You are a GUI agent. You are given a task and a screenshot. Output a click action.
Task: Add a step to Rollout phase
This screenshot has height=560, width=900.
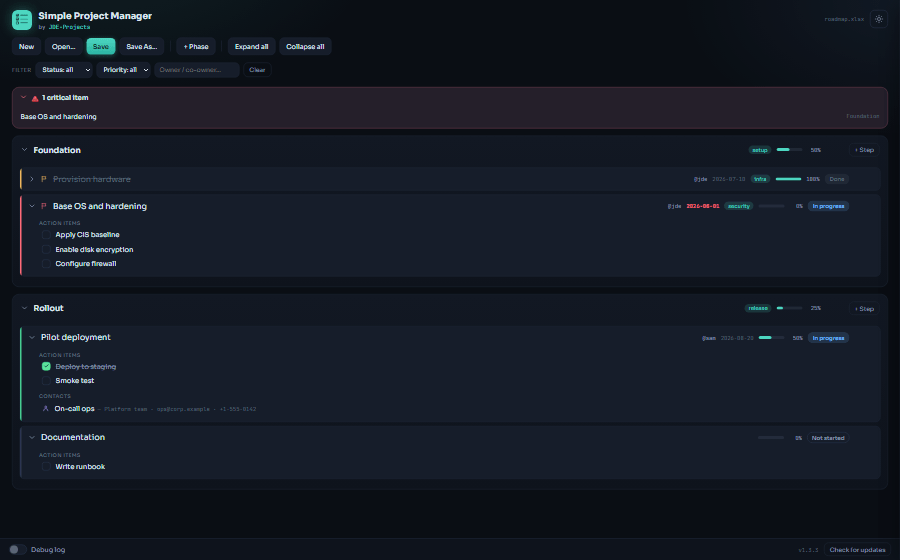[864, 309]
